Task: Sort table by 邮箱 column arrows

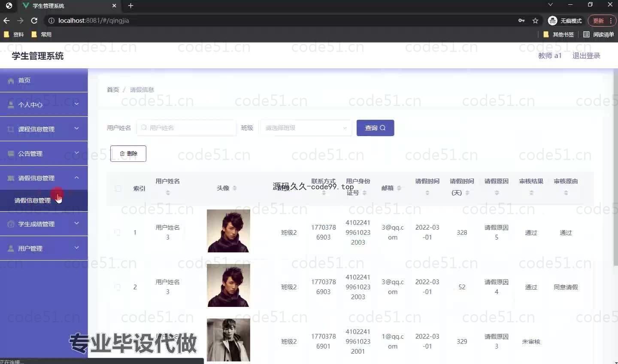Action: (x=399, y=188)
